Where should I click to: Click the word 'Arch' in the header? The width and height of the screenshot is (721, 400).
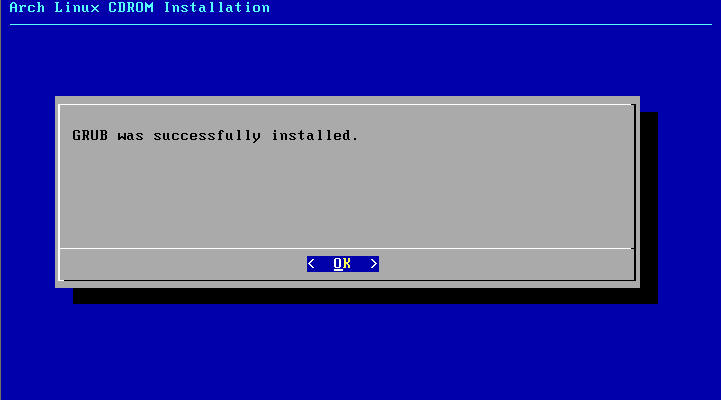27,7
